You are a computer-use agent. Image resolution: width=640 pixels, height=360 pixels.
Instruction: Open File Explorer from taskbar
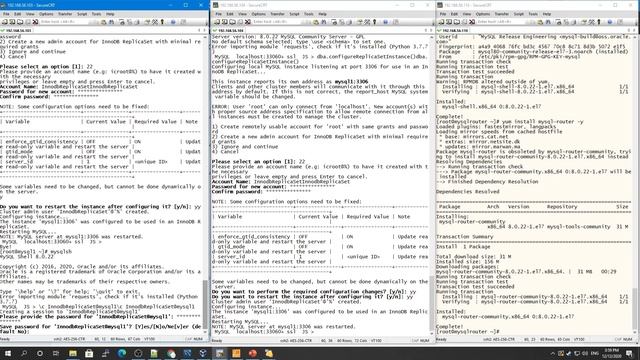pos(73,353)
